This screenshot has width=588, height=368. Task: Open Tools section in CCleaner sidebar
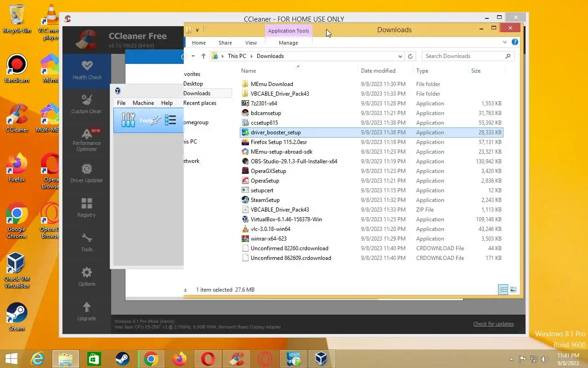pos(86,242)
